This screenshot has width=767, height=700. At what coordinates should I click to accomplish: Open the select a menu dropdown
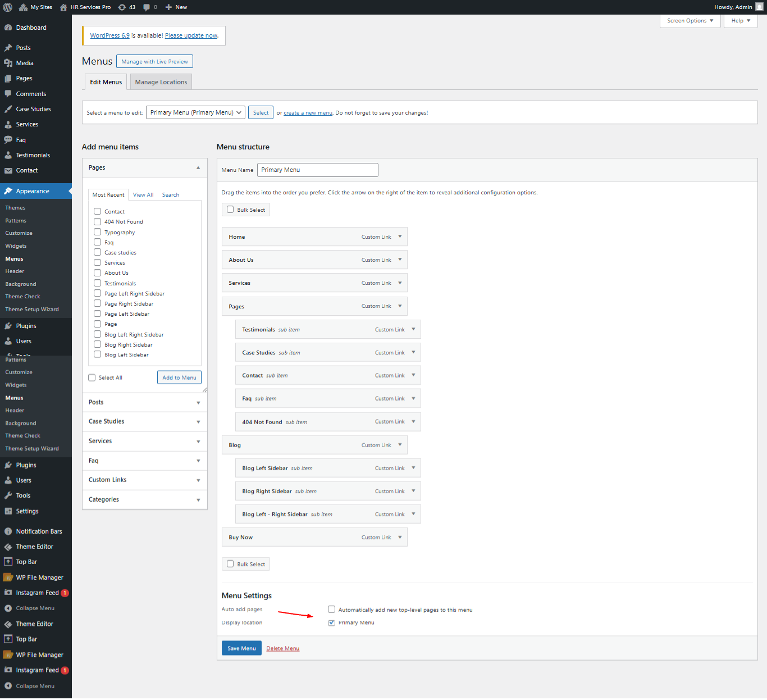(195, 112)
